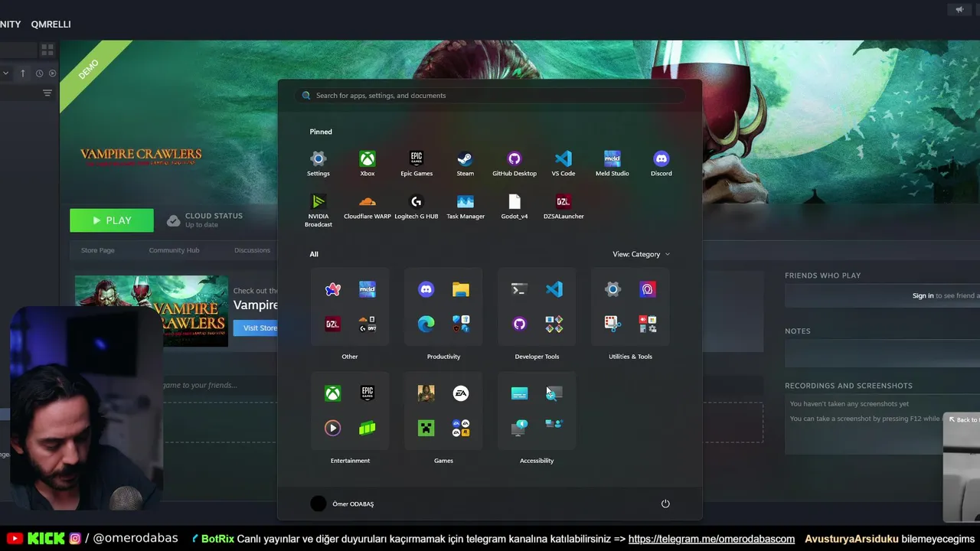Open pinned GitHub Desktop

(x=514, y=163)
